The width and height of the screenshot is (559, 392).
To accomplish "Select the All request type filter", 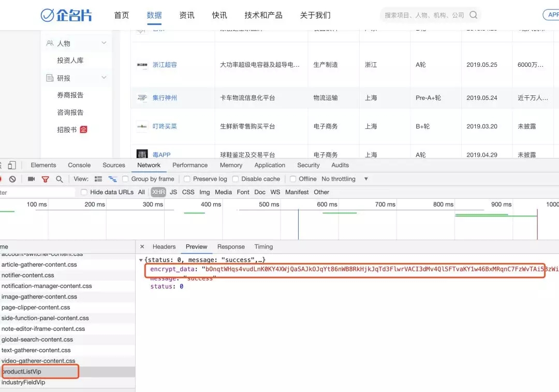I will [x=141, y=192].
